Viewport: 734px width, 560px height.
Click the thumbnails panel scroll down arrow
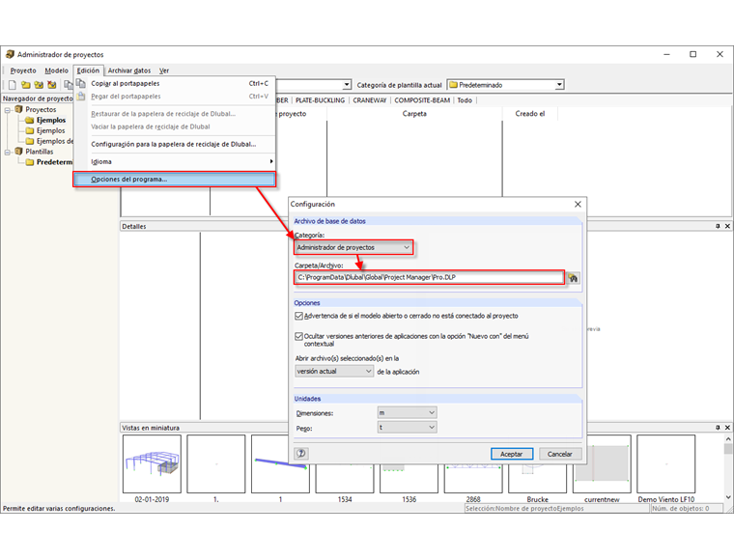click(x=728, y=497)
